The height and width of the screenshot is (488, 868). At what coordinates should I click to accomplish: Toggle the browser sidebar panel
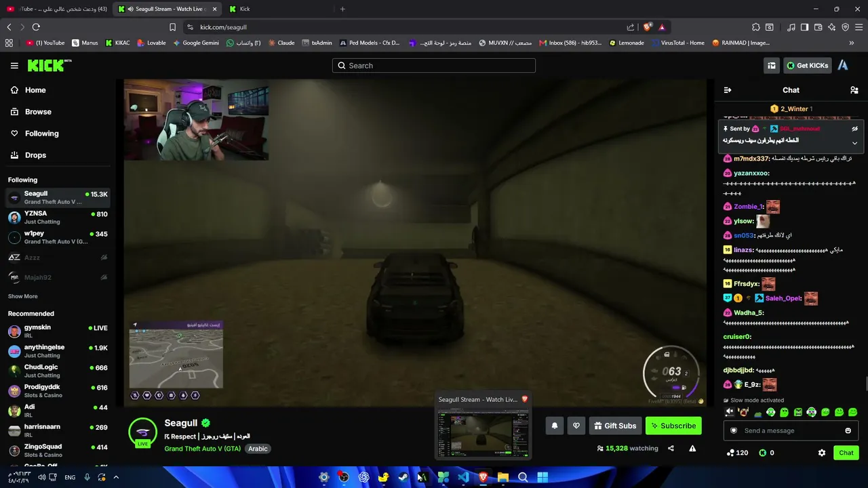click(x=804, y=27)
